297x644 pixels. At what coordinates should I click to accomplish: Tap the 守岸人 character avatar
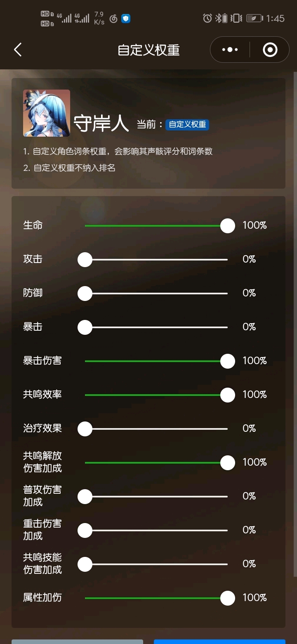(x=47, y=113)
